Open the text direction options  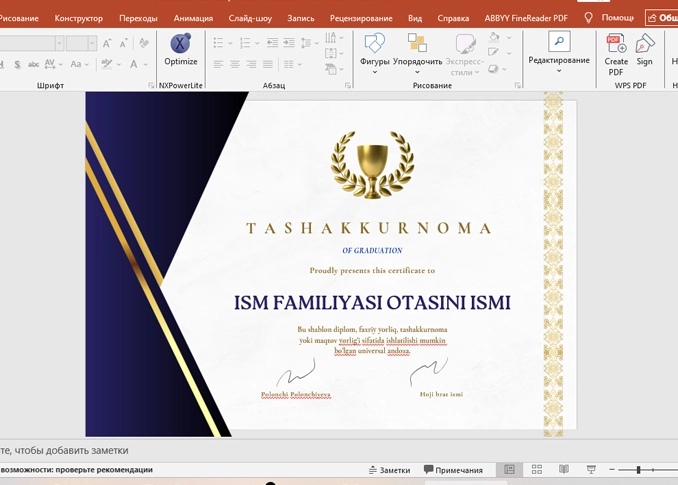coord(334,38)
